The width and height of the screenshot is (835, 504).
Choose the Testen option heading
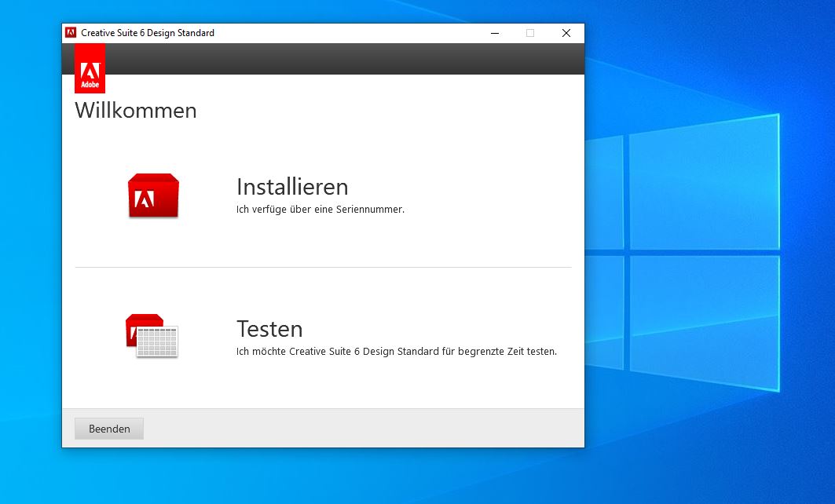(269, 329)
